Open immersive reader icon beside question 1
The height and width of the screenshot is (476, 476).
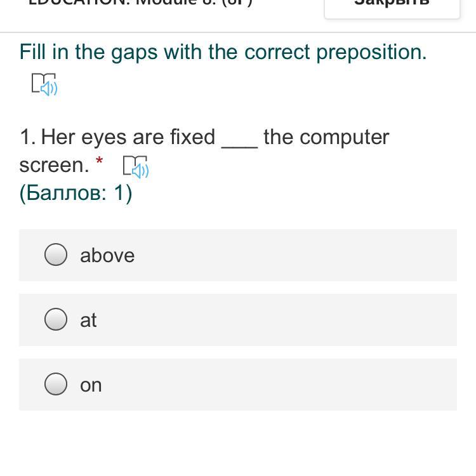135,166
